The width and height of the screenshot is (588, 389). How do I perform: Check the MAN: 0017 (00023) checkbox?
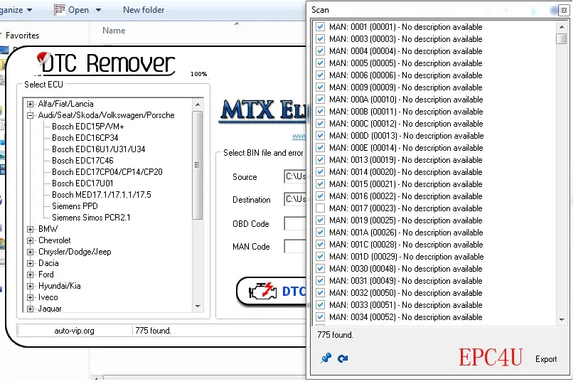pyautogui.click(x=320, y=208)
